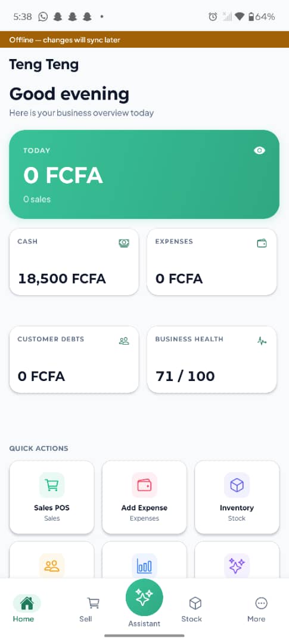Open Inventory Stock quick action
This screenshot has width=289, height=644.
coord(237,497)
